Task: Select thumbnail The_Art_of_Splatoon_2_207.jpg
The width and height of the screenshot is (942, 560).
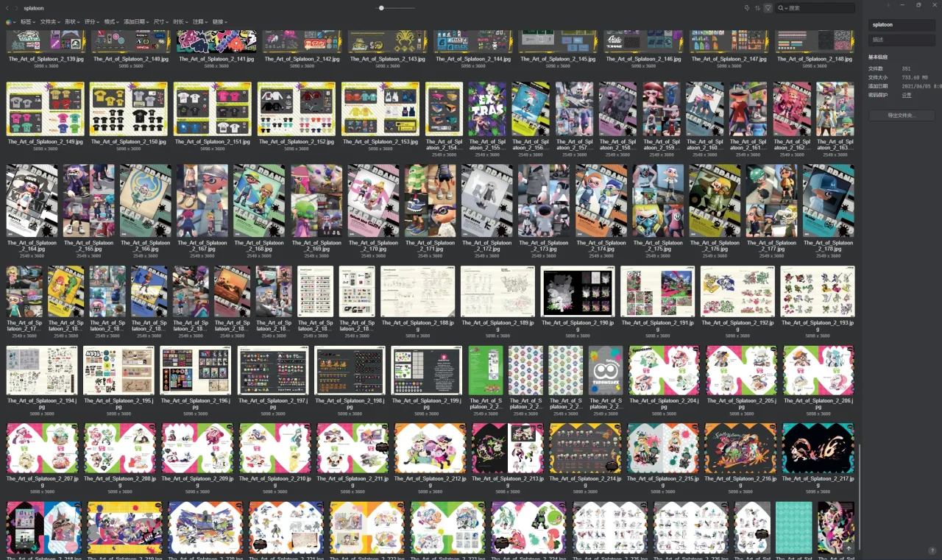Action: pyautogui.click(x=42, y=448)
